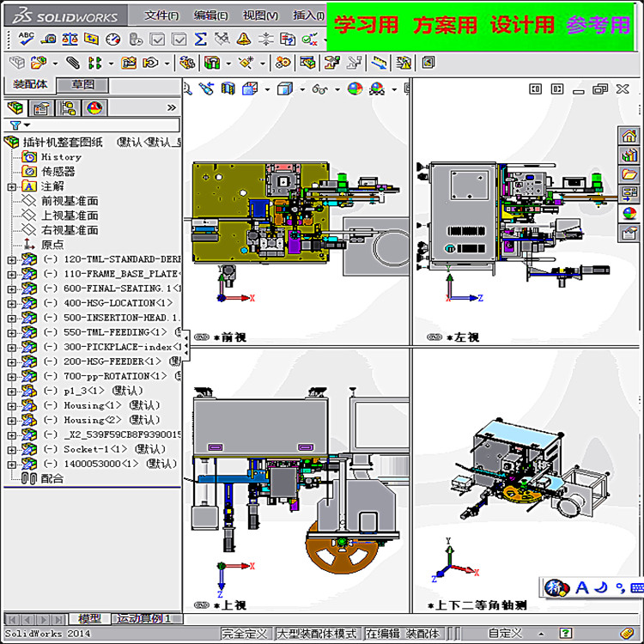The height and width of the screenshot is (644, 644).
Task: Click the Bill of Materials icon
Action: [307, 63]
